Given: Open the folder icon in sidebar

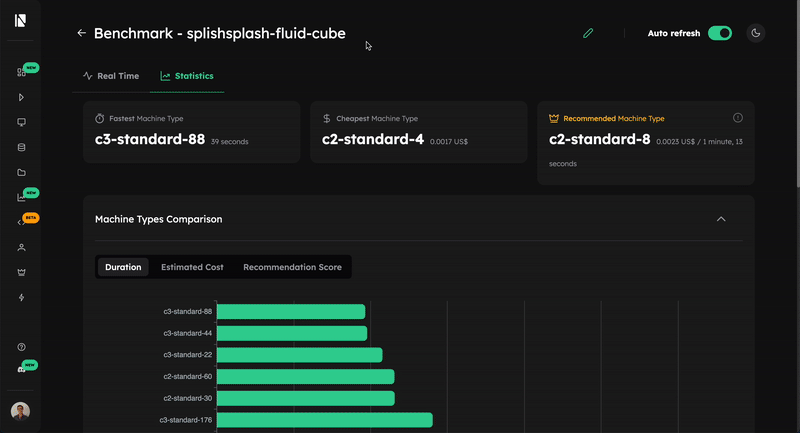Looking at the screenshot, I should click(21, 172).
